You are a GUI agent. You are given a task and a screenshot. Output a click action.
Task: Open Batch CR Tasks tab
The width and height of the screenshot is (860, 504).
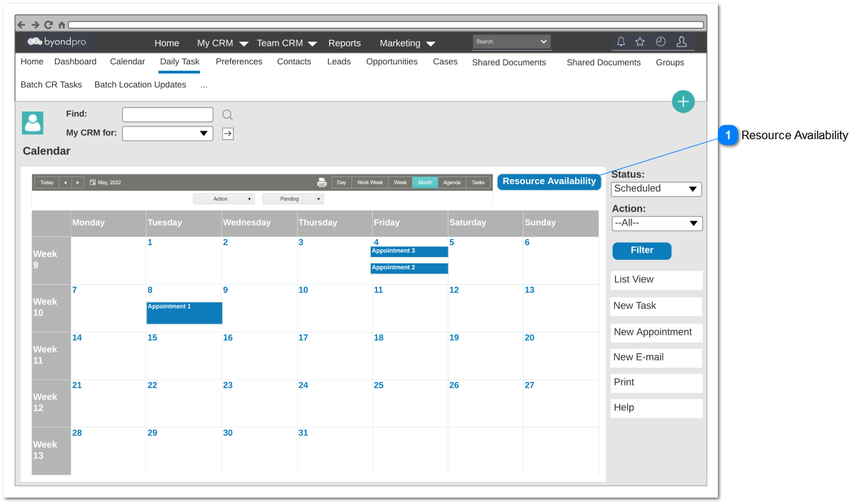point(51,85)
